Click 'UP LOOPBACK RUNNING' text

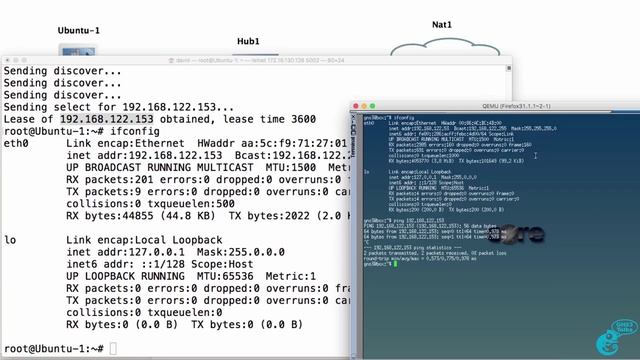pos(125,276)
